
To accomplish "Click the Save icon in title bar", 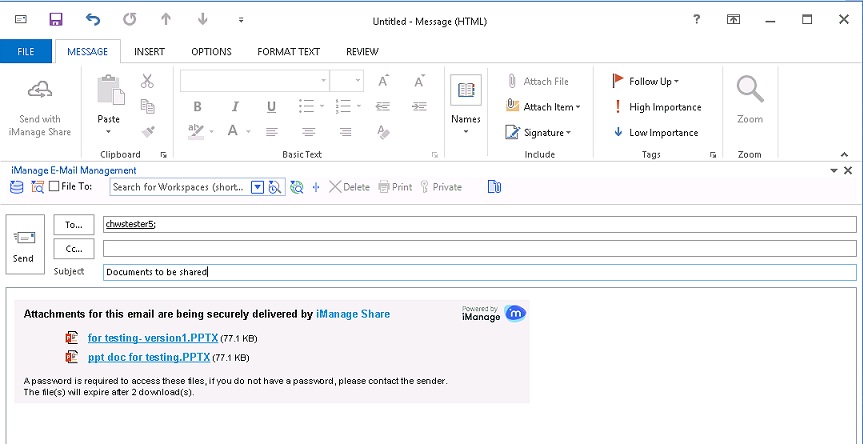I will pos(56,19).
